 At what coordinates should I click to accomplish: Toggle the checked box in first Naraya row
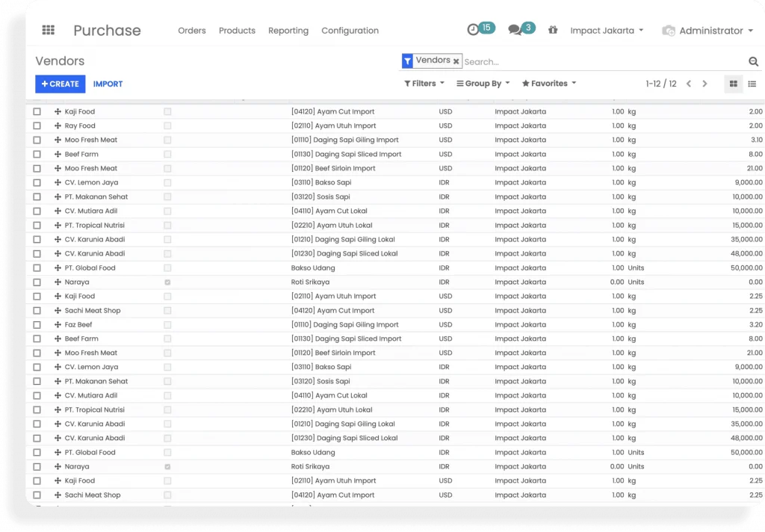[x=167, y=282]
